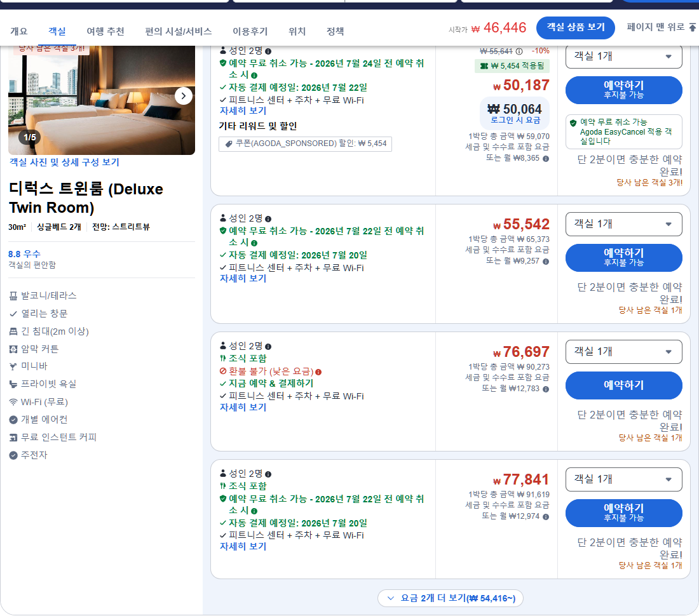Viewport: 699px width, 616px height.
Task: Click shield icon in EasyCancel notice box
Action: [x=573, y=123]
